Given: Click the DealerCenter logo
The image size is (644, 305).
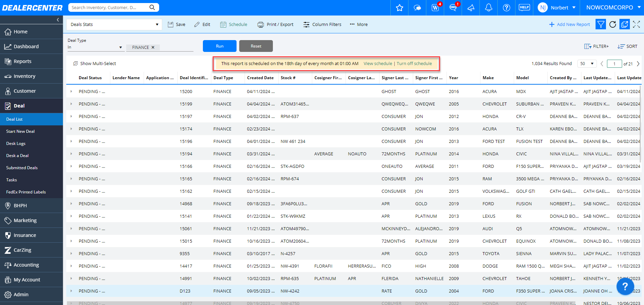Looking at the screenshot, I should 32,8.
